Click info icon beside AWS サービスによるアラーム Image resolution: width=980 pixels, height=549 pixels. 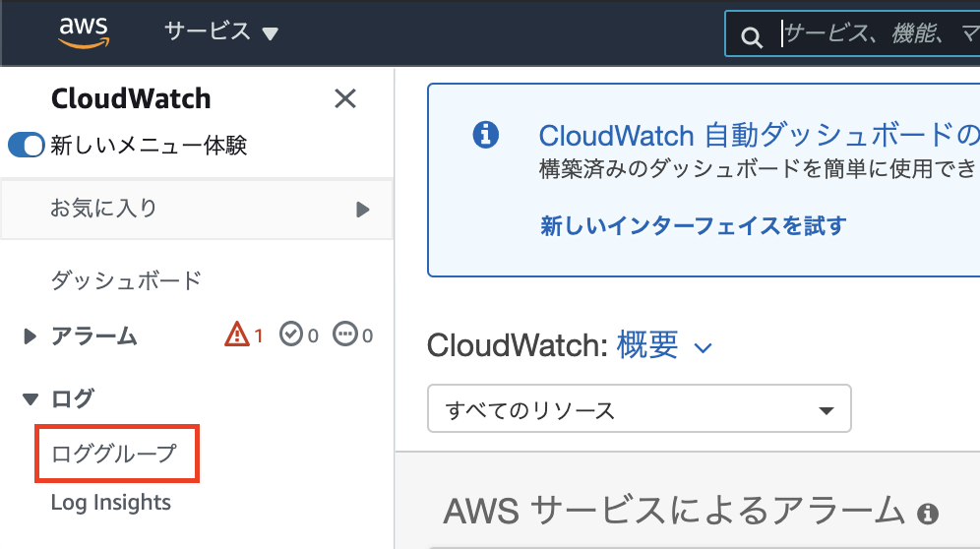coord(928,514)
